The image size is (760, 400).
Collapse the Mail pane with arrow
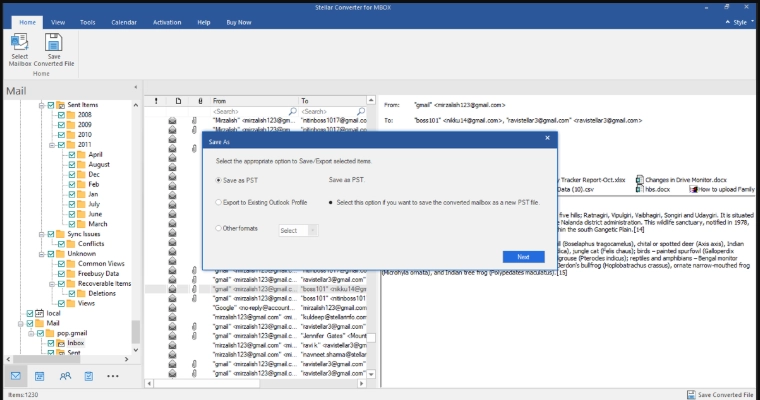(136, 87)
